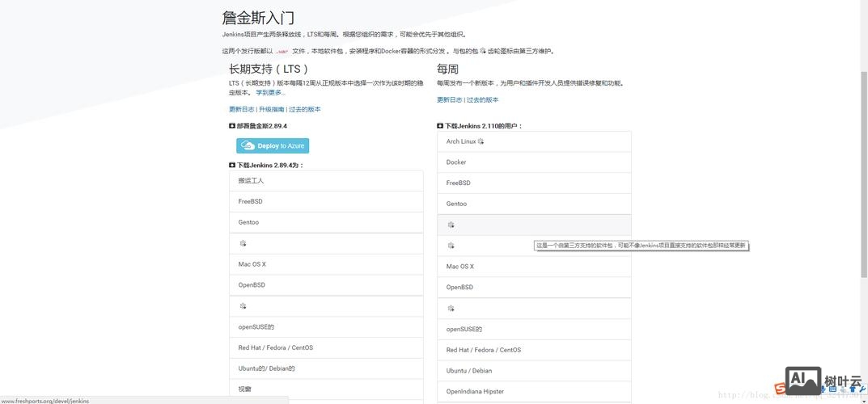This screenshot has height=404, width=868.
Task: Open 更新日志 link under 每周
Action: point(450,100)
